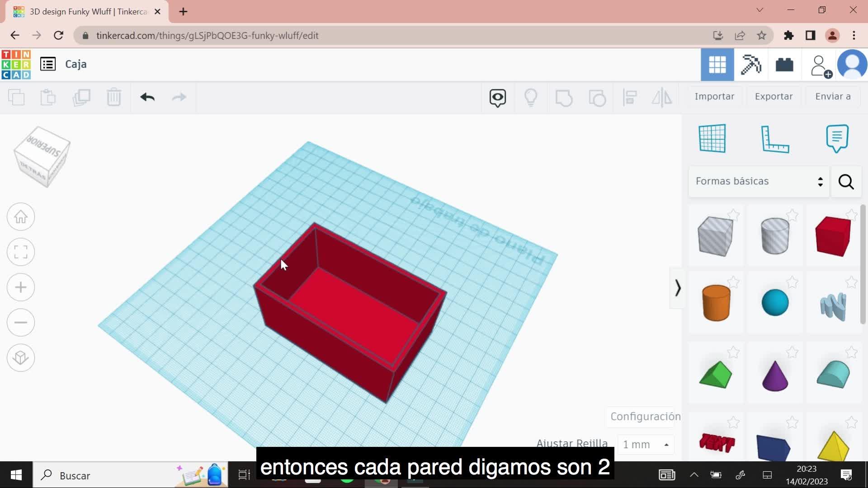Open the Notes tool

coord(837,138)
